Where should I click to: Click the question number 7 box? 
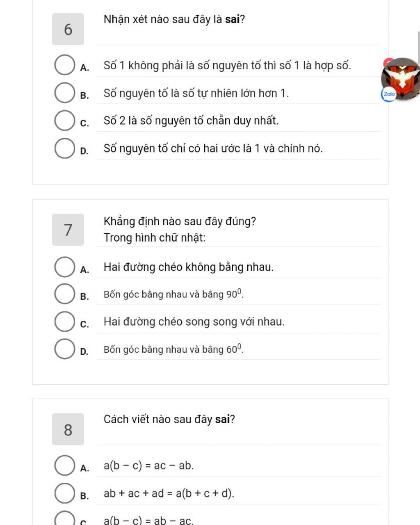[x=68, y=230]
